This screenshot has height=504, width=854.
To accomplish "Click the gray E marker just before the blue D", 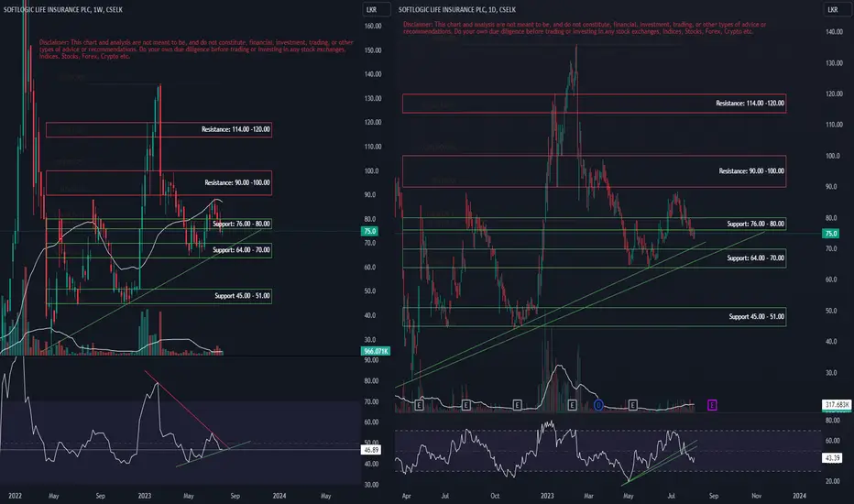I will pyautogui.click(x=572, y=405).
